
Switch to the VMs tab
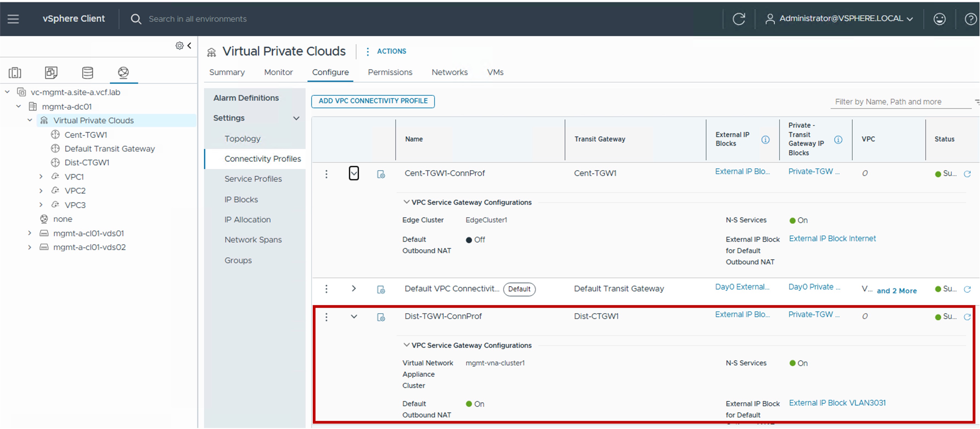click(x=495, y=72)
